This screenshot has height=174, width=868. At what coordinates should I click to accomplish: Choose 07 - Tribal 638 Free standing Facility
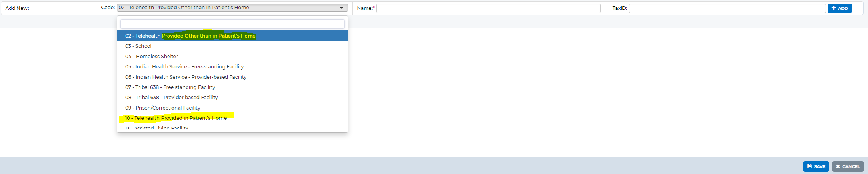tap(232, 87)
